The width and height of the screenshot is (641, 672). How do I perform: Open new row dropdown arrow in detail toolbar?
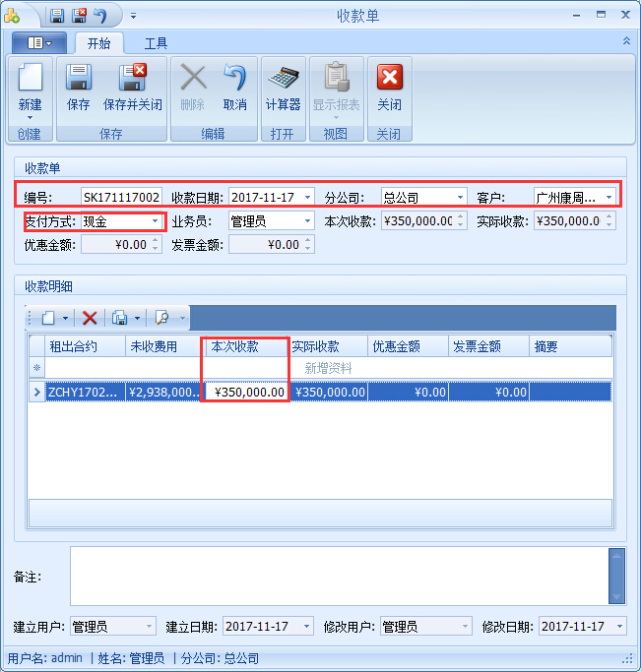tap(66, 318)
